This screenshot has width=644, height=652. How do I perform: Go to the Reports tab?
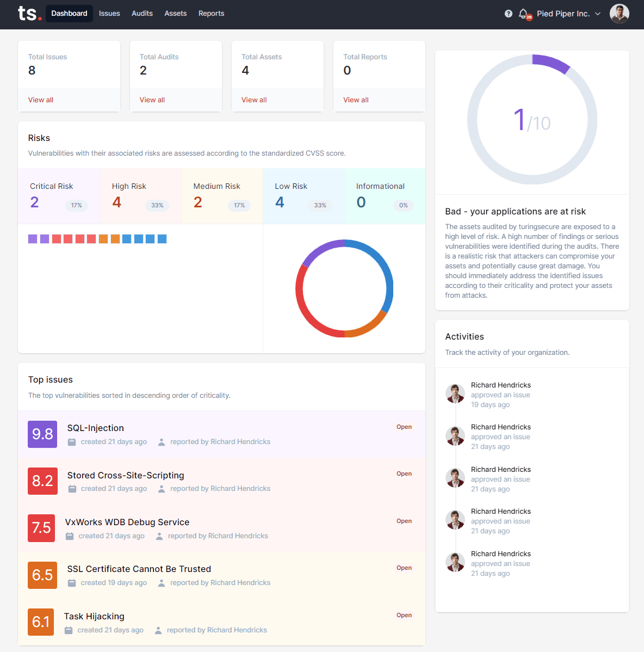(211, 14)
